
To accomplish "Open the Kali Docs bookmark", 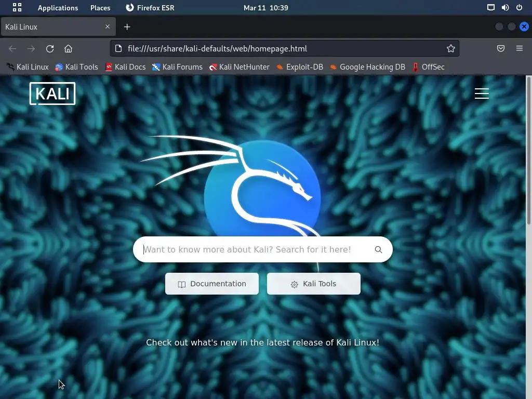I will 126,67.
